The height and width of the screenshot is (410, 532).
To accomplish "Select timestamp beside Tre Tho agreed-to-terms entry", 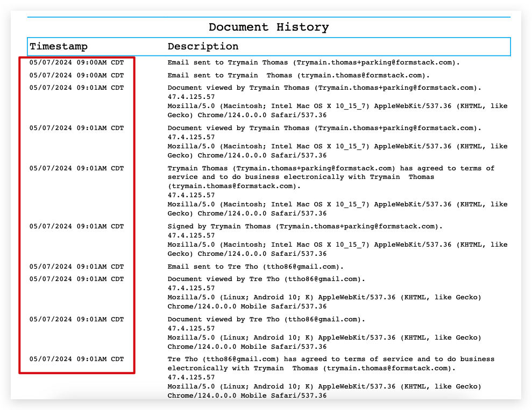I will pos(76,359).
